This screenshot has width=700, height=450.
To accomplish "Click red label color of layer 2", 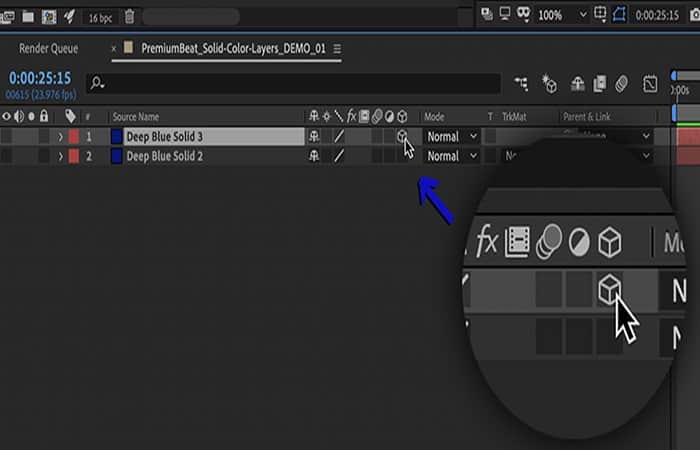I will 74,156.
